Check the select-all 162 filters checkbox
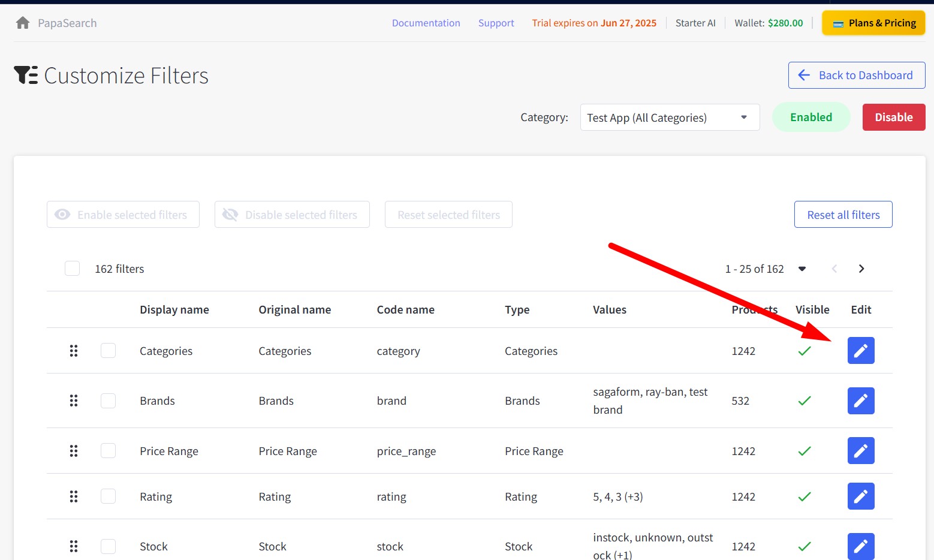934x560 pixels. 73,269
